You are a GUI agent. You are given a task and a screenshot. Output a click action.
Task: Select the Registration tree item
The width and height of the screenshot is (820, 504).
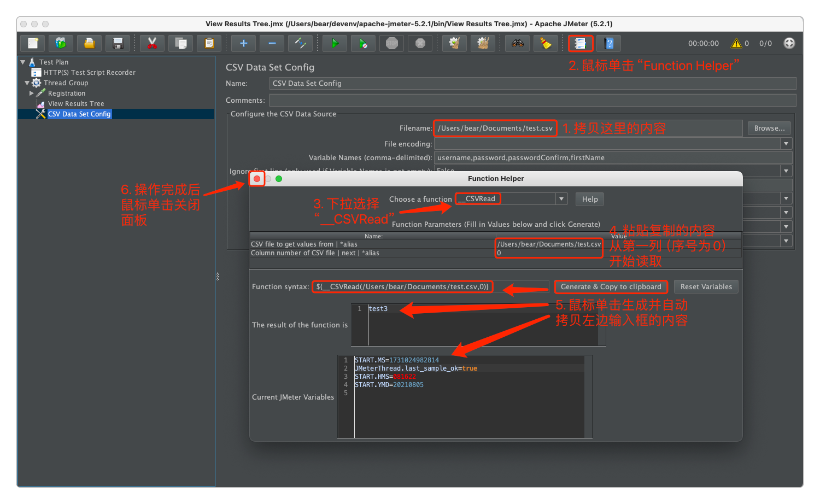click(66, 93)
